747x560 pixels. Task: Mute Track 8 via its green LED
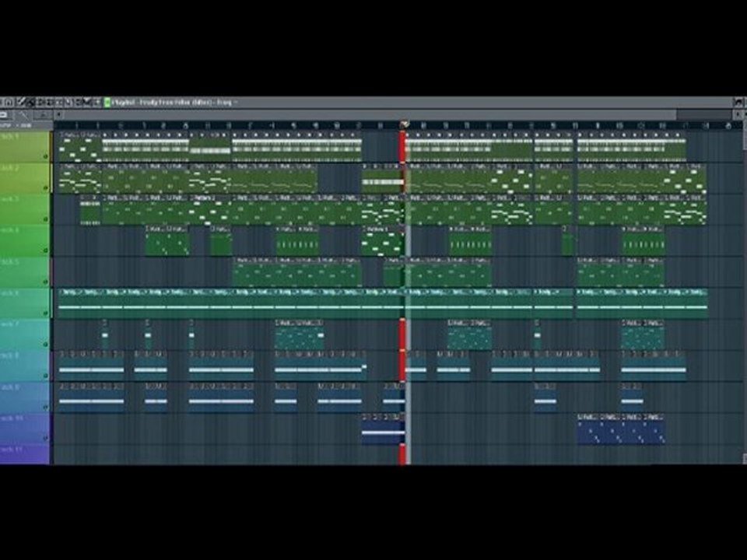click(x=46, y=375)
